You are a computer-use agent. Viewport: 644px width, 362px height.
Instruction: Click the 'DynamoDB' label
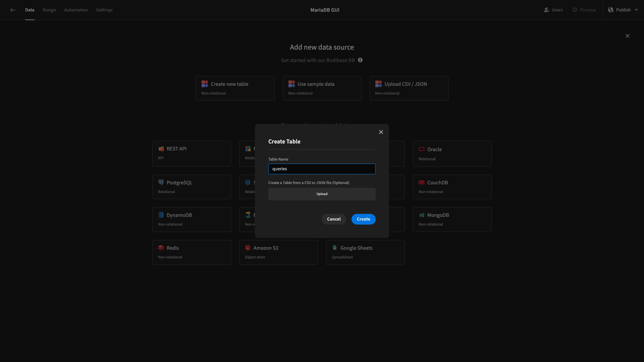[x=179, y=215]
